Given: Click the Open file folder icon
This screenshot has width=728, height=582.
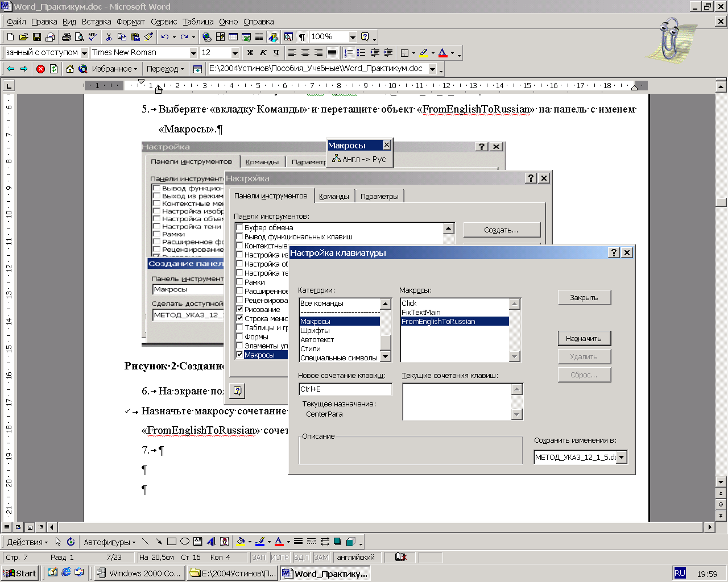Looking at the screenshot, I should [23, 37].
